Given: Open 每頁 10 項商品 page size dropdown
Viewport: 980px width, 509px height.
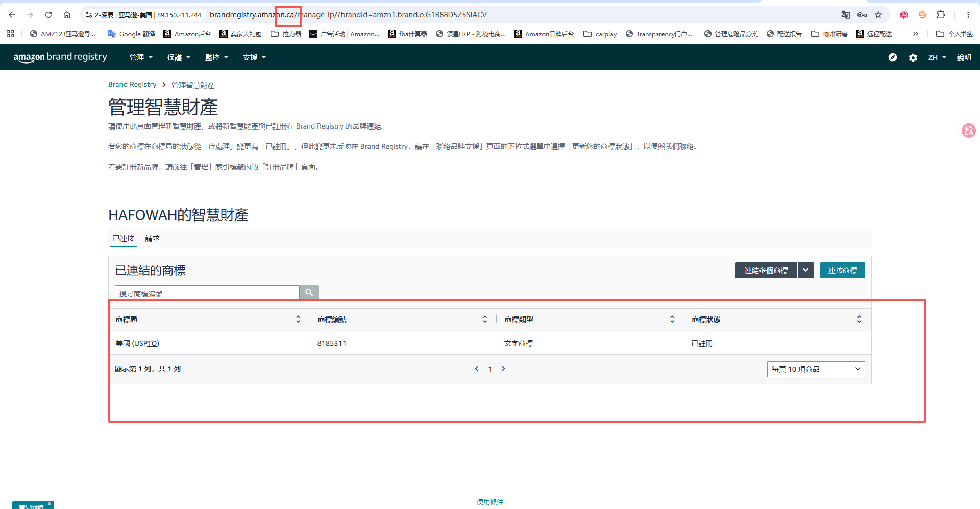Looking at the screenshot, I should pyautogui.click(x=816, y=369).
